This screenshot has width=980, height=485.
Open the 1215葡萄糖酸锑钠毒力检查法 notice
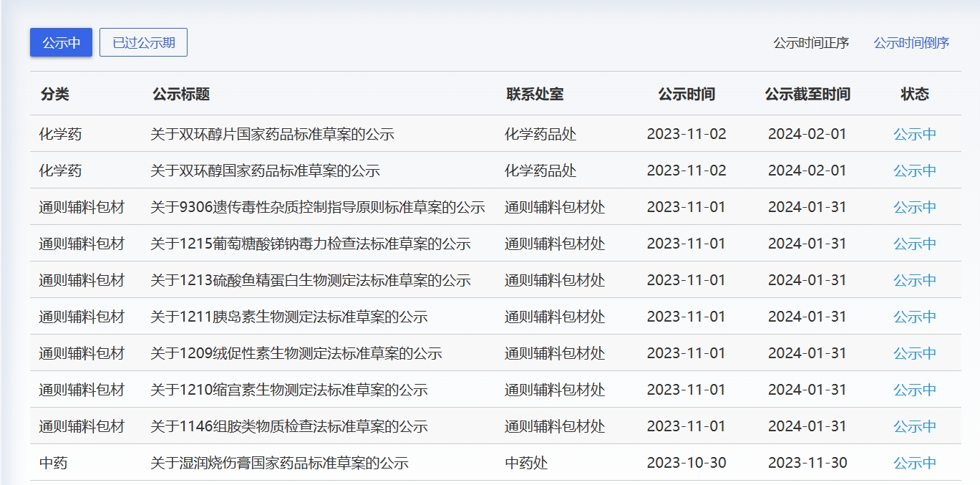[x=310, y=244]
